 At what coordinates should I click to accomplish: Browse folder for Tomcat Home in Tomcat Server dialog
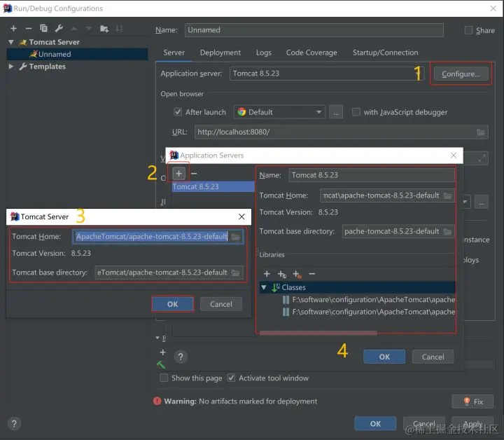pyautogui.click(x=236, y=237)
